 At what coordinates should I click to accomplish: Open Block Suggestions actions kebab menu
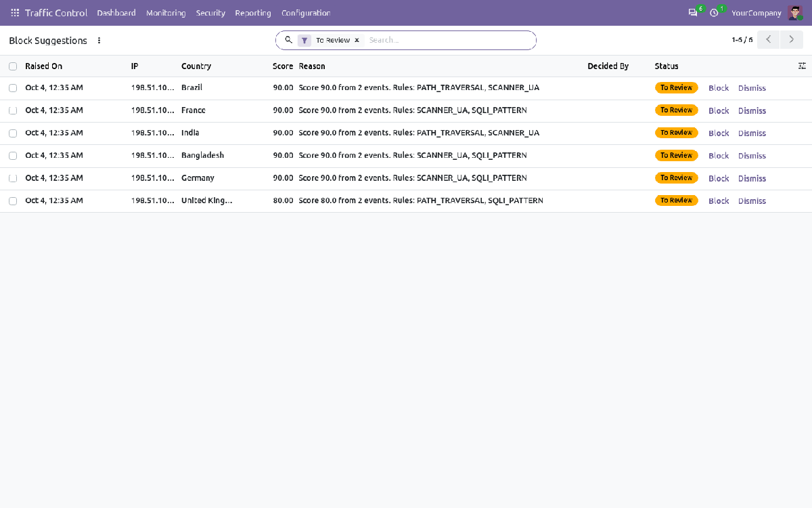pyautogui.click(x=99, y=41)
